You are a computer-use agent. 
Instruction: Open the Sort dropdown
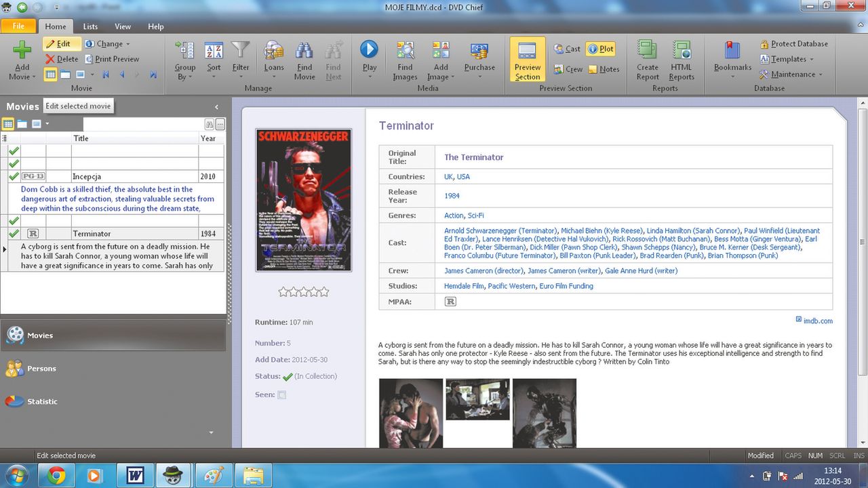(x=214, y=60)
